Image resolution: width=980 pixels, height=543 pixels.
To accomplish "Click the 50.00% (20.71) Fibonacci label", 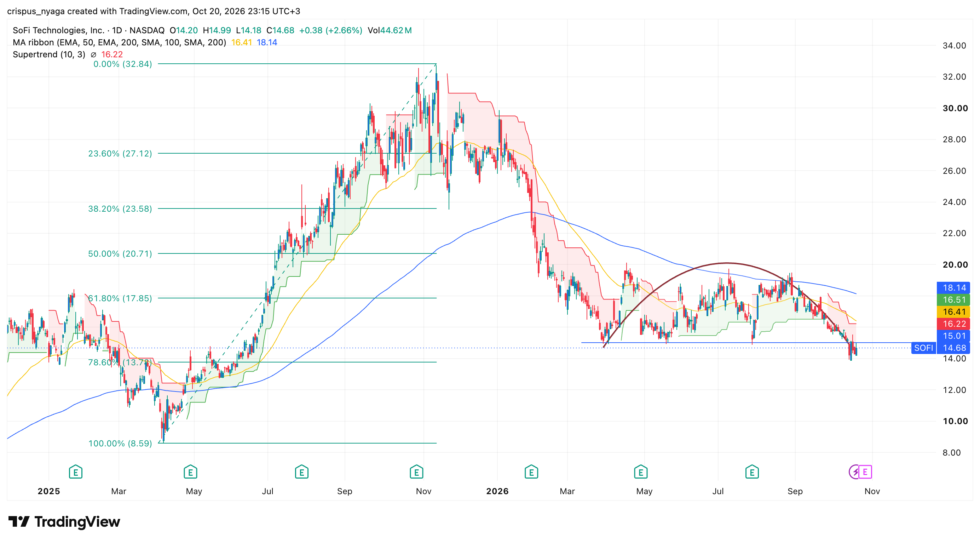I will pyautogui.click(x=120, y=253).
